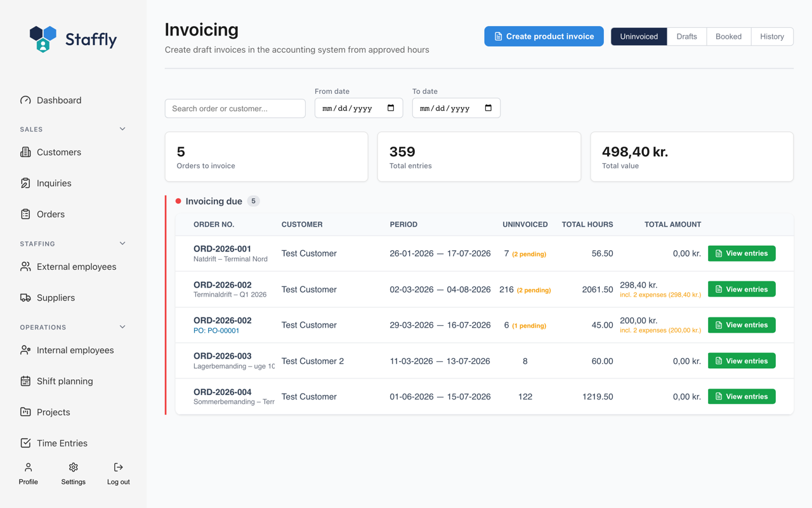Click Test Customer 2 cell
812x508 pixels.
click(x=313, y=361)
